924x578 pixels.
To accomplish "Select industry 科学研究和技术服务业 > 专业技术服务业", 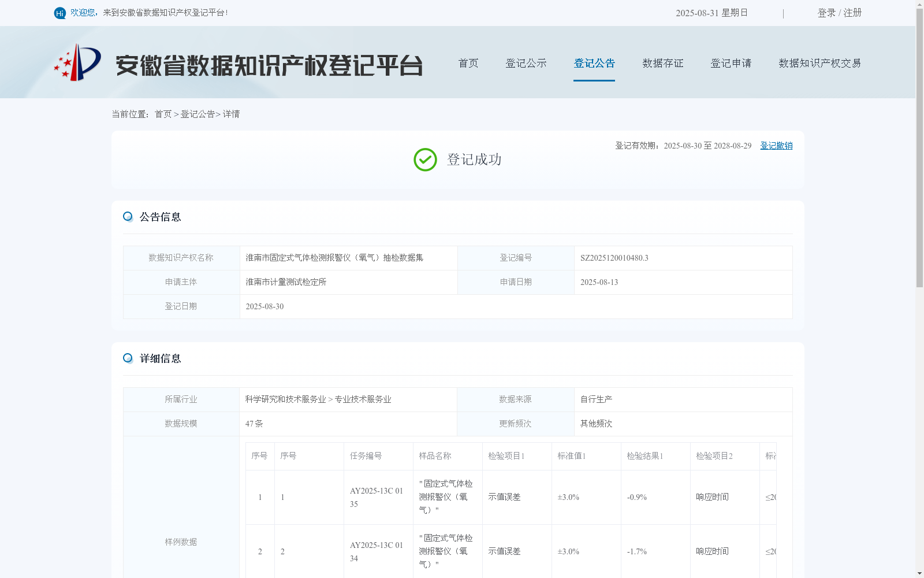I will click(318, 399).
